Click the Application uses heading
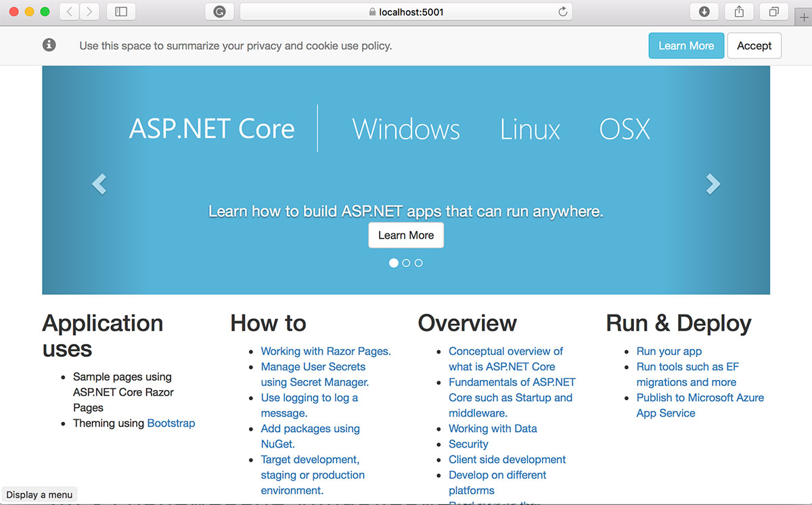This screenshot has height=505, width=812. pos(103,336)
